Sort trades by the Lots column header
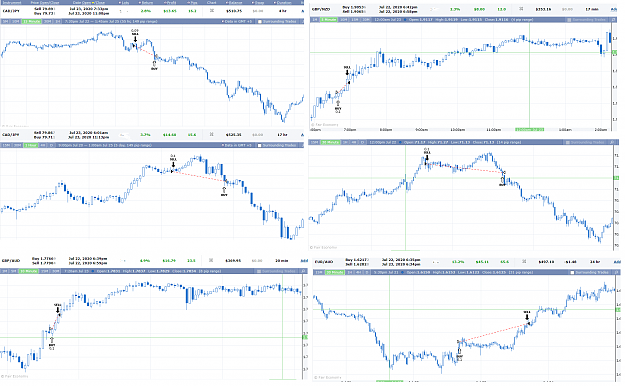Screen dimensions: 625x386 coord(124,3)
